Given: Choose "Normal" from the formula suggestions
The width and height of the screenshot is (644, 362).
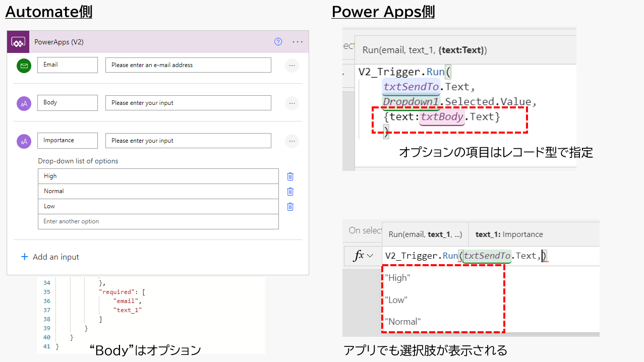Looking at the screenshot, I should tap(402, 321).
